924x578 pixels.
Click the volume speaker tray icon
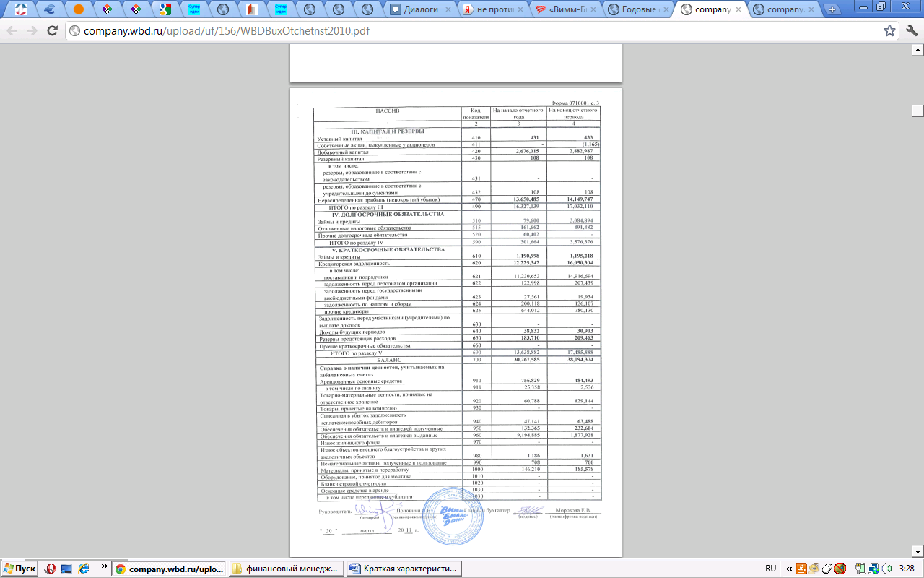pyautogui.click(x=886, y=569)
